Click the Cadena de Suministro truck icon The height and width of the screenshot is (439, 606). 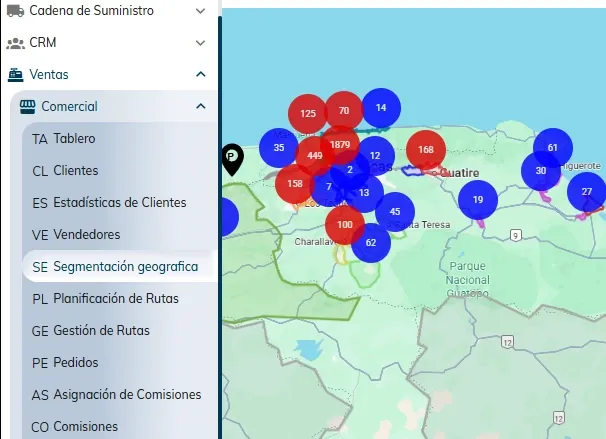[15, 11]
